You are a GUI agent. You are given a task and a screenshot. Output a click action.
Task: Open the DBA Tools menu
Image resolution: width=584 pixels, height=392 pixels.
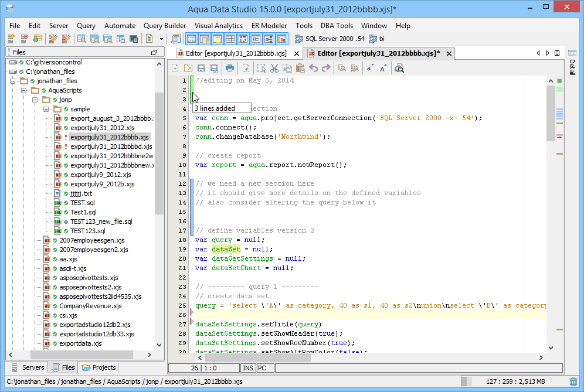tap(337, 25)
